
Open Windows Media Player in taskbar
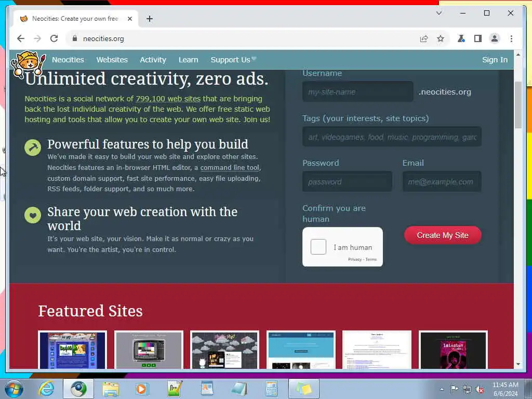[142, 389]
